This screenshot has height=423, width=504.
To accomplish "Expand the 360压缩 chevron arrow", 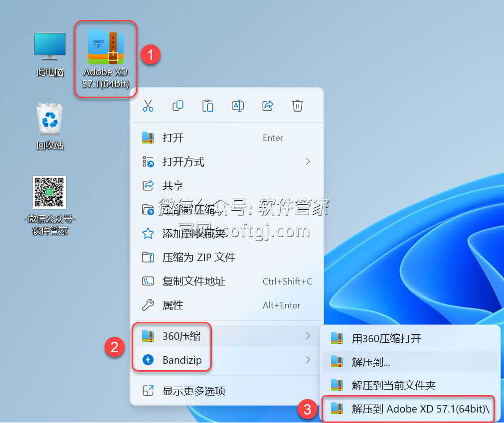I will coord(308,336).
